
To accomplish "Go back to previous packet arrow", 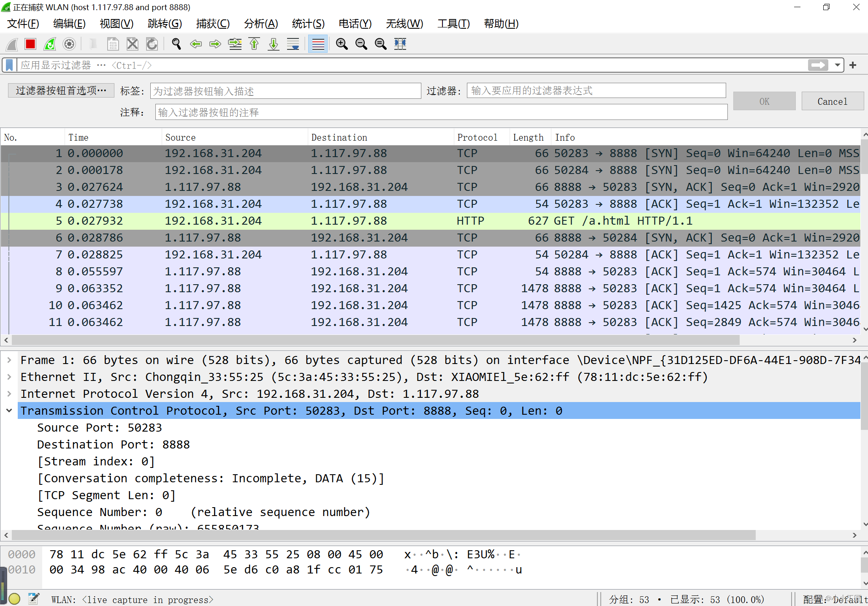I will pyautogui.click(x=196, y=44).
